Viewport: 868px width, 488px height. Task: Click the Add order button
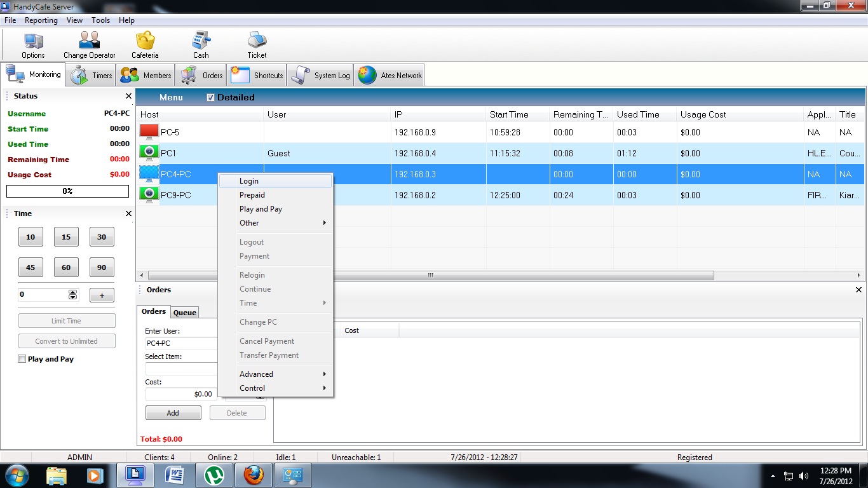pyautogui.click(x=173, y=413)
